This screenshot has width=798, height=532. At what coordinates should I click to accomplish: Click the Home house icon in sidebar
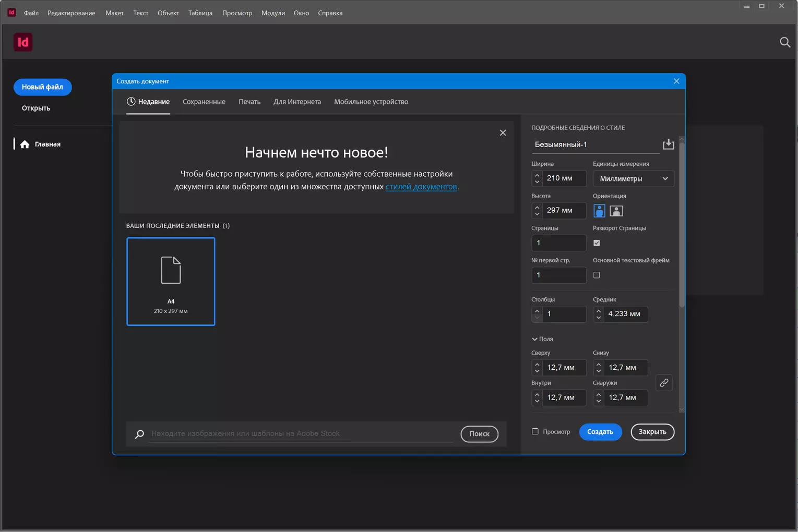coord(25,144)
